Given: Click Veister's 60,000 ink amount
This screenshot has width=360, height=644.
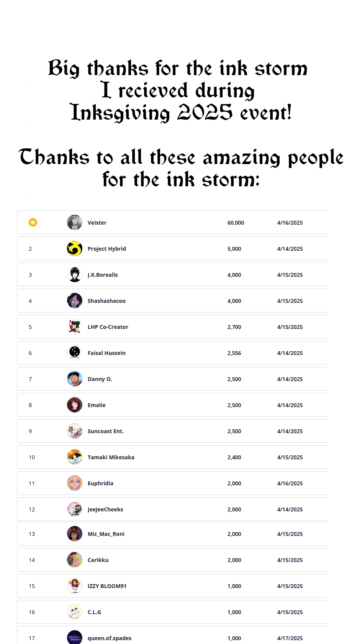Looking at the screenshot, I should [x=236, y=223].
